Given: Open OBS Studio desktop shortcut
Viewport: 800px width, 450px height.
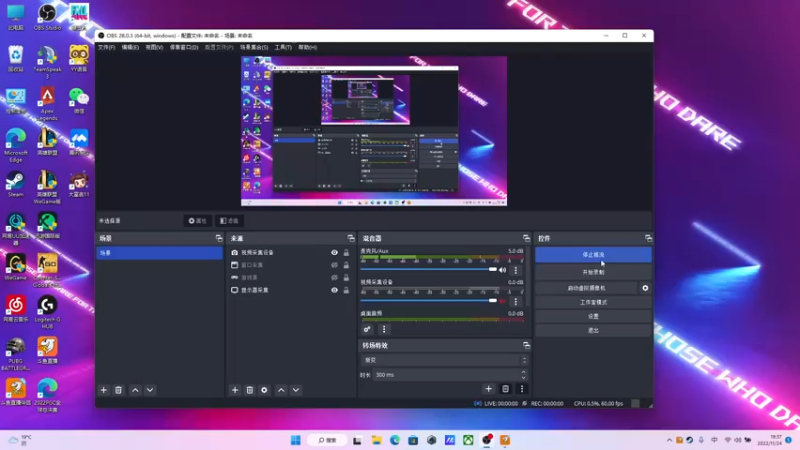Looking at the screenshot, I should 47,16.
